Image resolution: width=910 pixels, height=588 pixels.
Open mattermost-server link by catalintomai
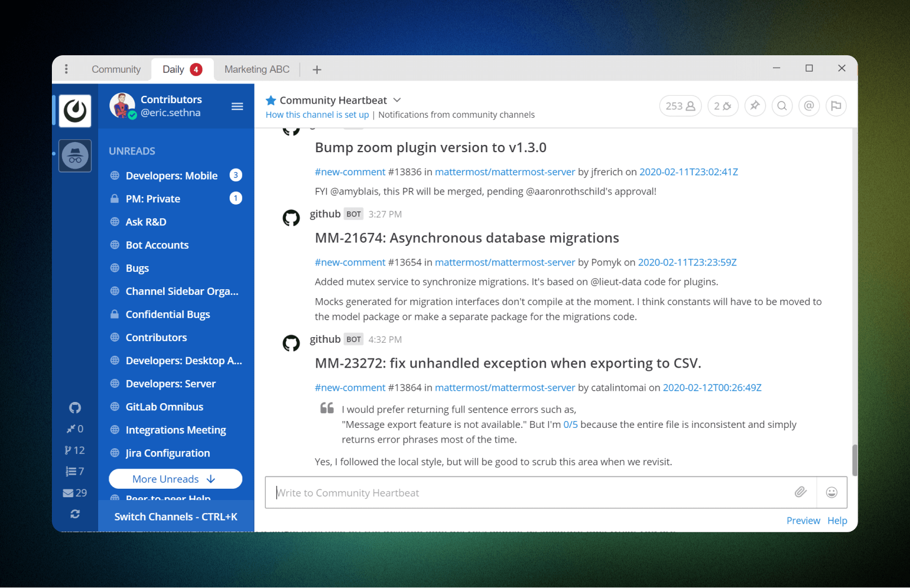pos(505,387)
